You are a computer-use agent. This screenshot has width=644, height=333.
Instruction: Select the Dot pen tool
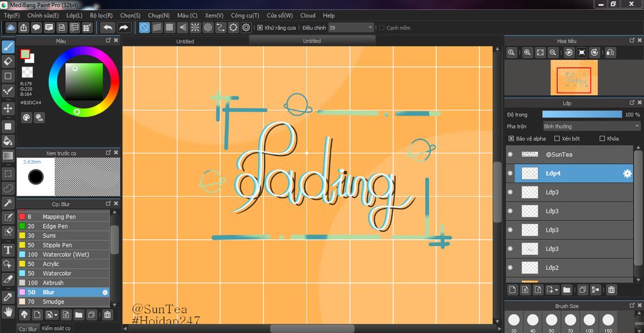(x=8, y=91)
